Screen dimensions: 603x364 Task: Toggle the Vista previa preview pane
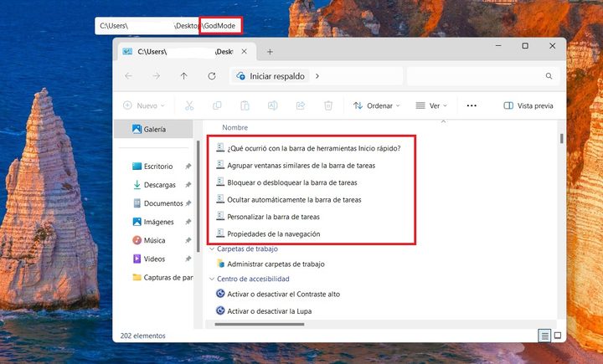(x=528, y=105)
